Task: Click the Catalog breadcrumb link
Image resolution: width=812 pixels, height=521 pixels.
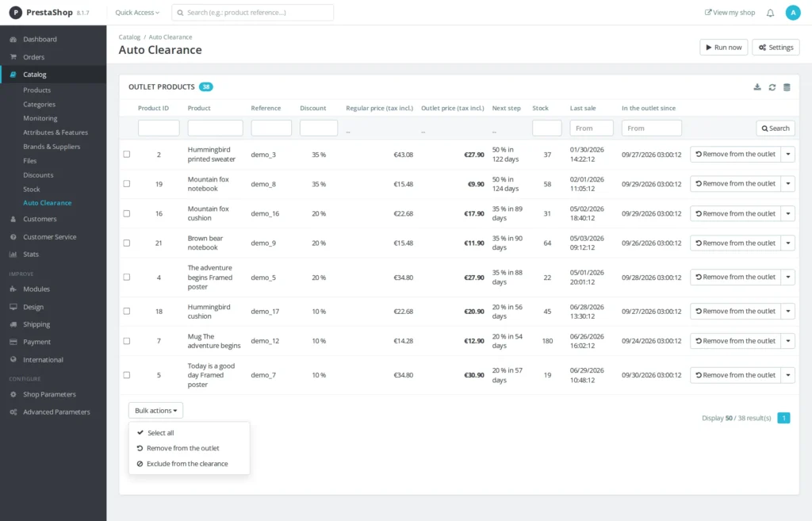Action: coord(129,37)
